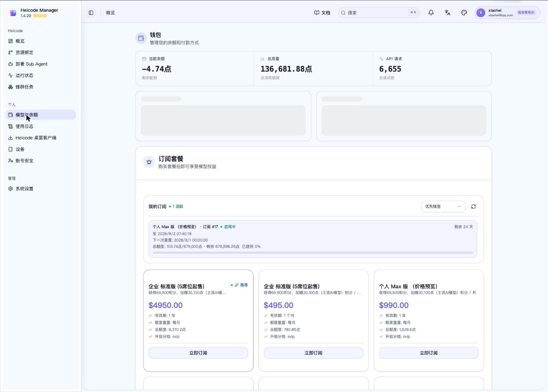Click the crown icon beside 订阅套餐
548x392 pixels.
pos(149,162)
